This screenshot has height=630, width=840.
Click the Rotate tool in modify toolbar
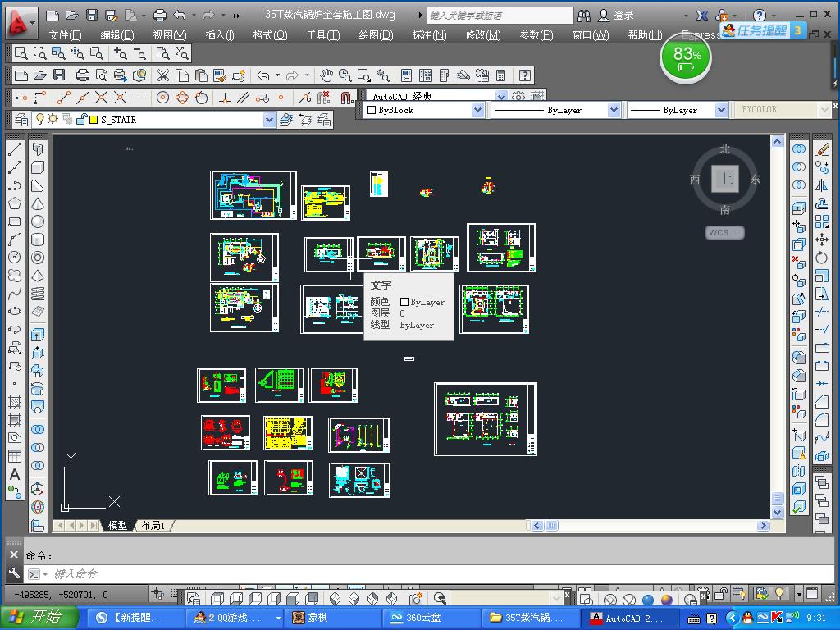[x=821, y=258]
